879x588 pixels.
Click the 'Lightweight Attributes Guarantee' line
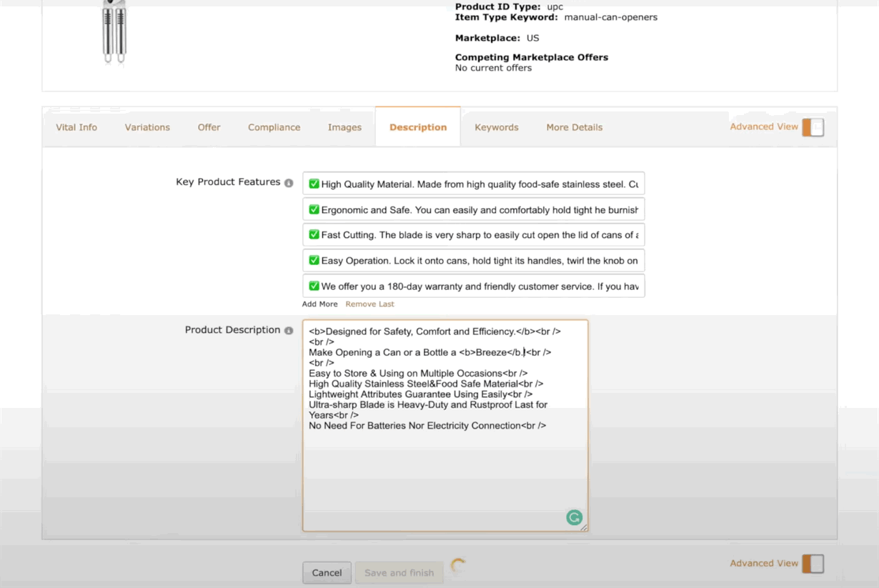pyautogui.click(x=420, y=394)
